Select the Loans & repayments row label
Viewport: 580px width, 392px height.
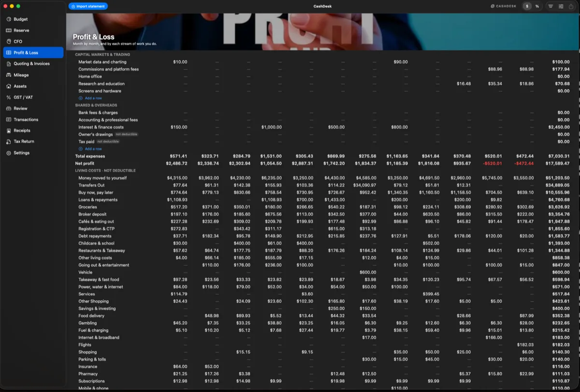coord(98,200)
